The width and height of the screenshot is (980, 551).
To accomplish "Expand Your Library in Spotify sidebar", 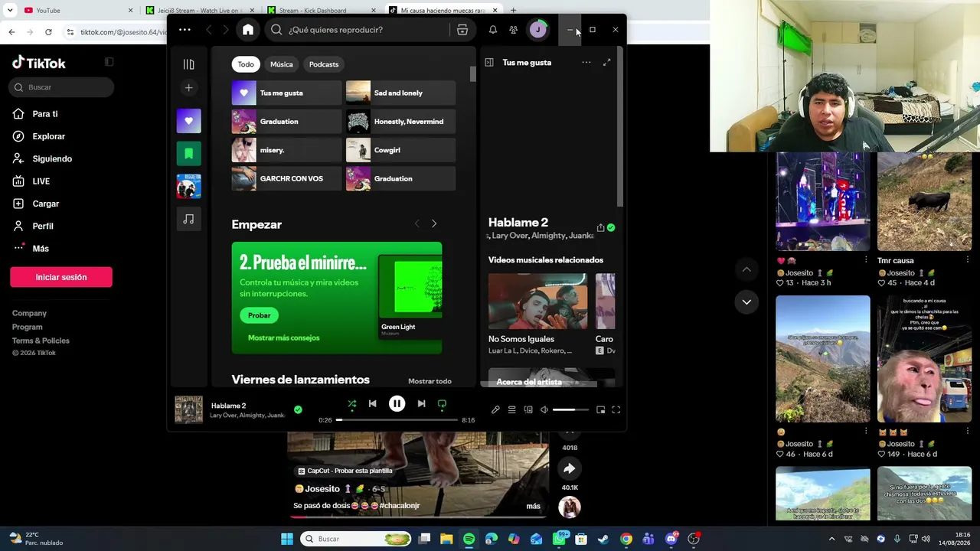I will click(x=188, y=64).
